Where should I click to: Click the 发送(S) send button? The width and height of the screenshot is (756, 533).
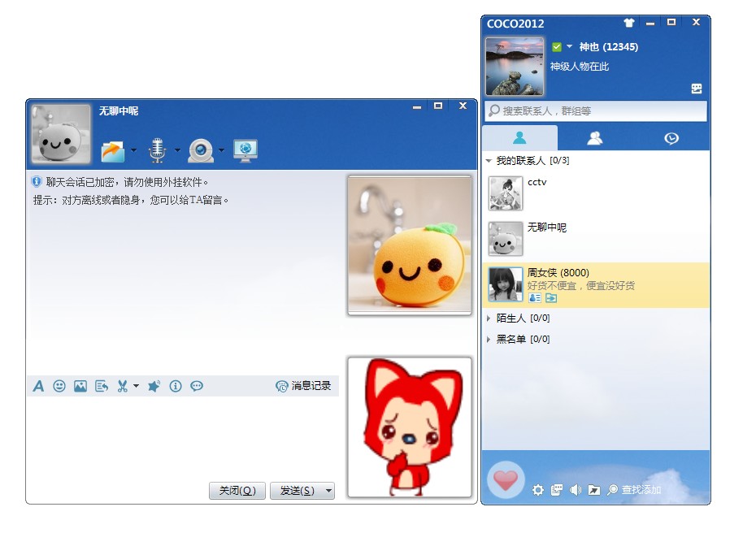[297, 491]
